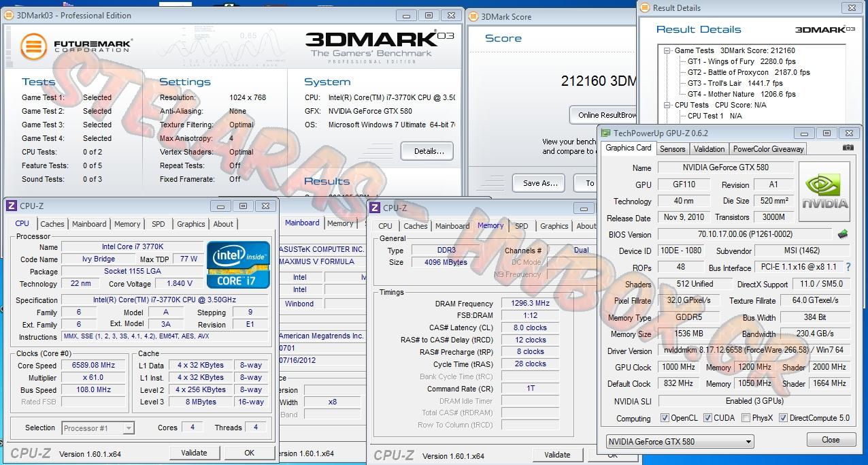Click the Multiplier value x 61.0
Viewport: 868px width, 465px height.
[95, 378]
